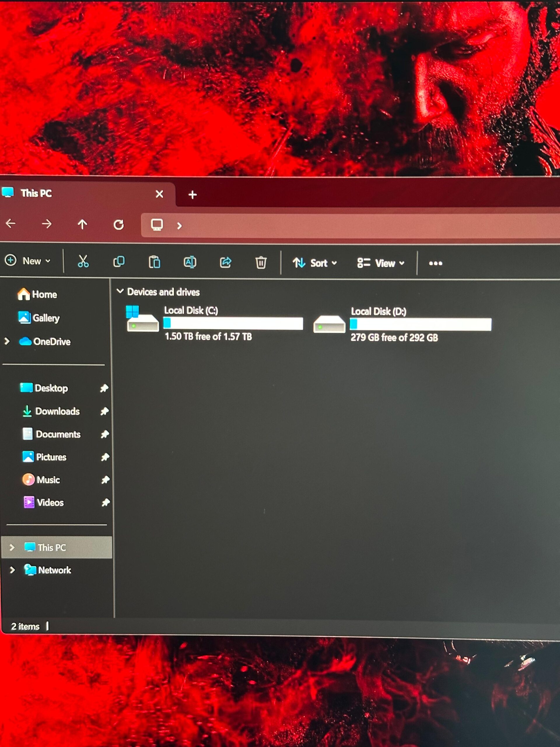Go back with the left arrow

point(11,223)
